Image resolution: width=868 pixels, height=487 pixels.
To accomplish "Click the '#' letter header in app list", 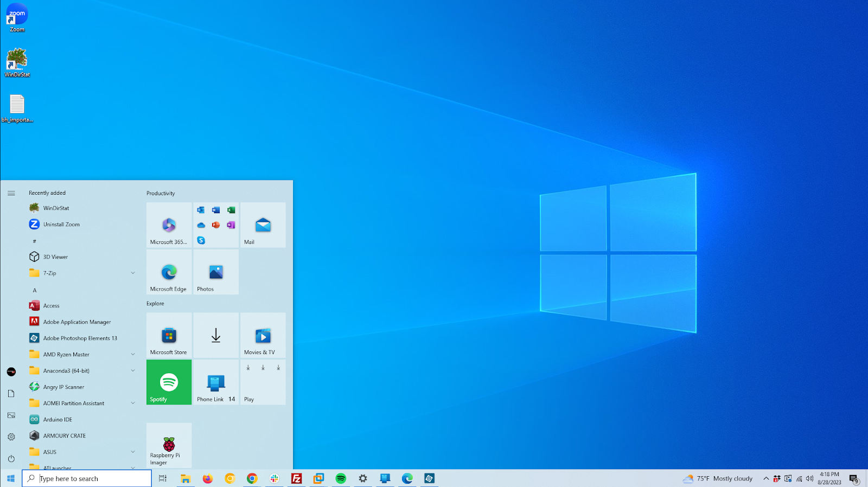I will 35,241.
